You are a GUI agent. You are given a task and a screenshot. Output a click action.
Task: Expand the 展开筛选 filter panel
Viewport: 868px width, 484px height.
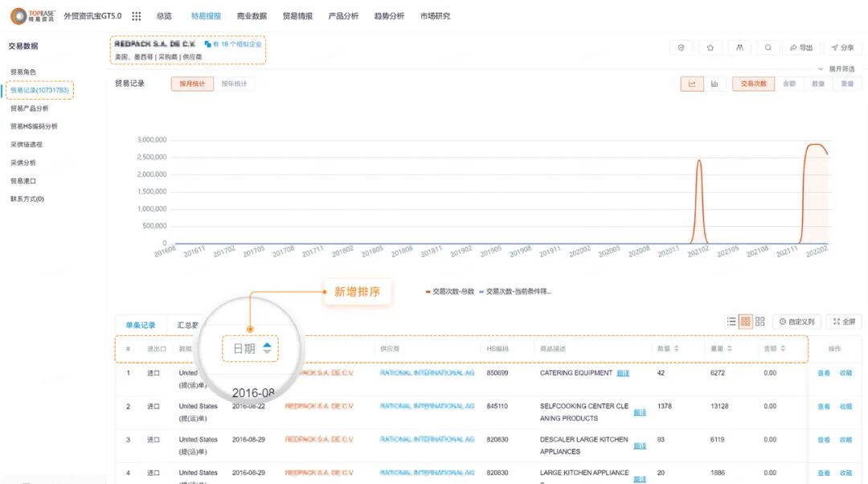click(x=837, y=68)
